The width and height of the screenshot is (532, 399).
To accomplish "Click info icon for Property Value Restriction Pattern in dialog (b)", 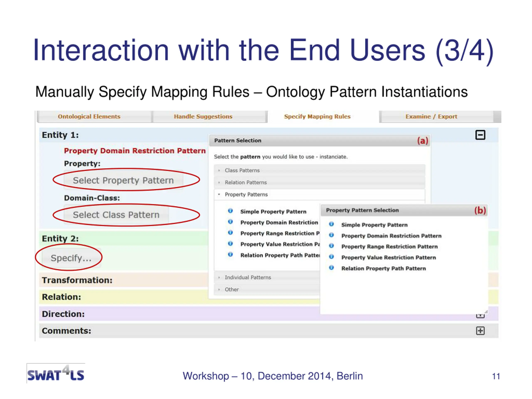I will 331,257.
